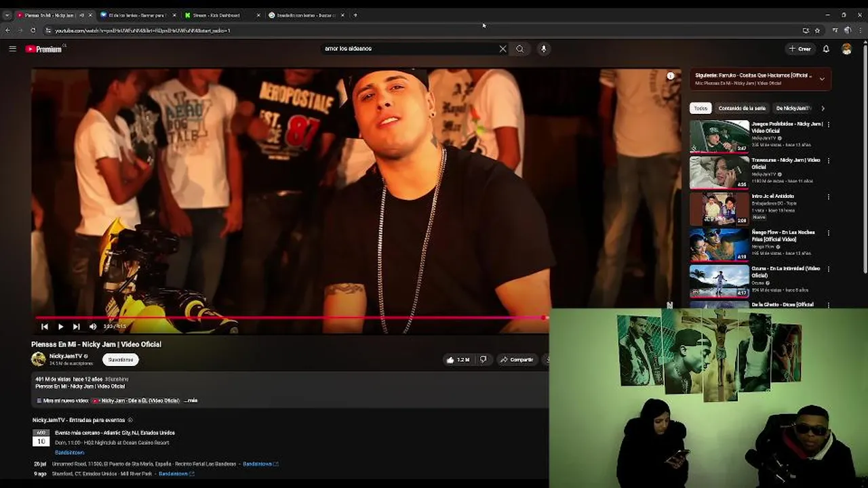Go back in browser history
This screenshot has width=868, height=488.
7,30
